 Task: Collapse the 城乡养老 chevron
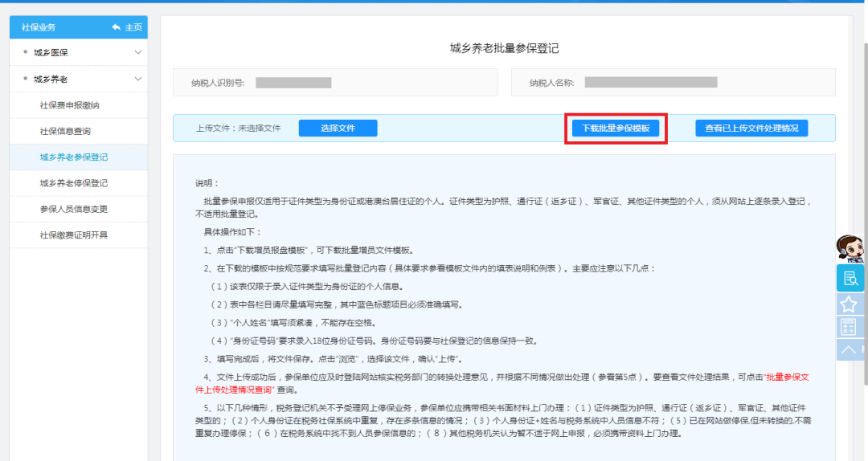click(x=138, y=79)
